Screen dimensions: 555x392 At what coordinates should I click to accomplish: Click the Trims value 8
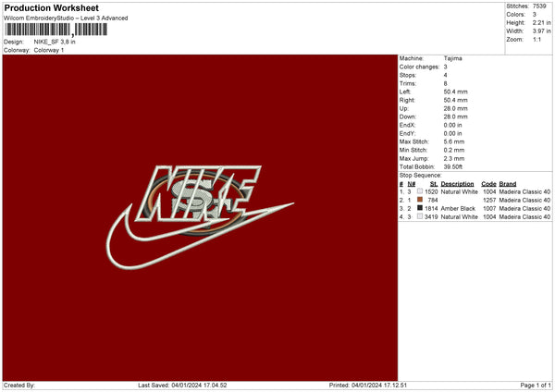[x=445, y=83]
